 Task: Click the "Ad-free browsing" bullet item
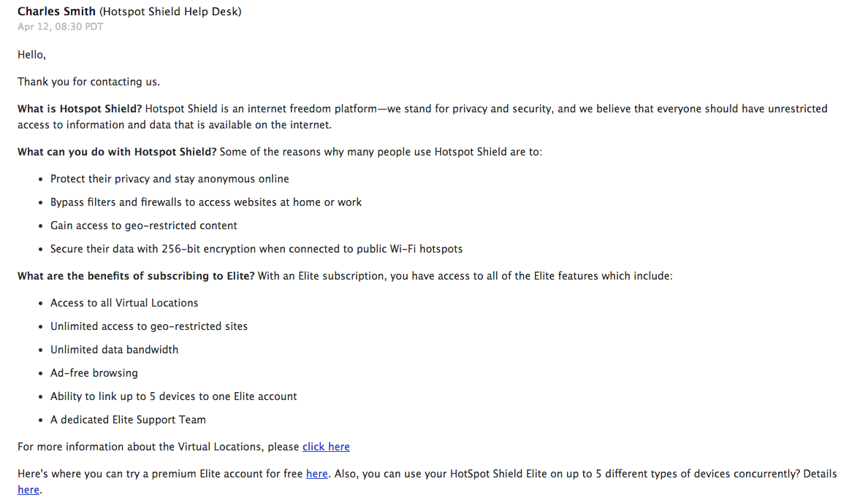click(94, 372)
